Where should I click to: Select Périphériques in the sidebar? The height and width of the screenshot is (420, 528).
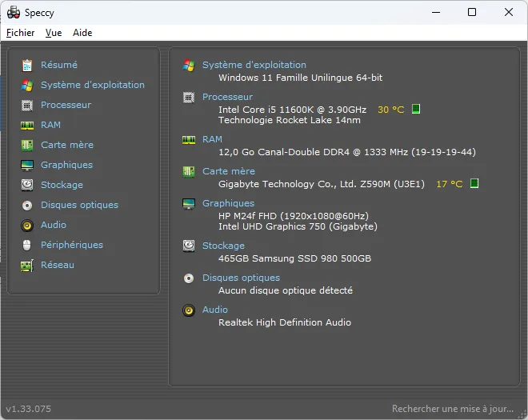(72, 245)
